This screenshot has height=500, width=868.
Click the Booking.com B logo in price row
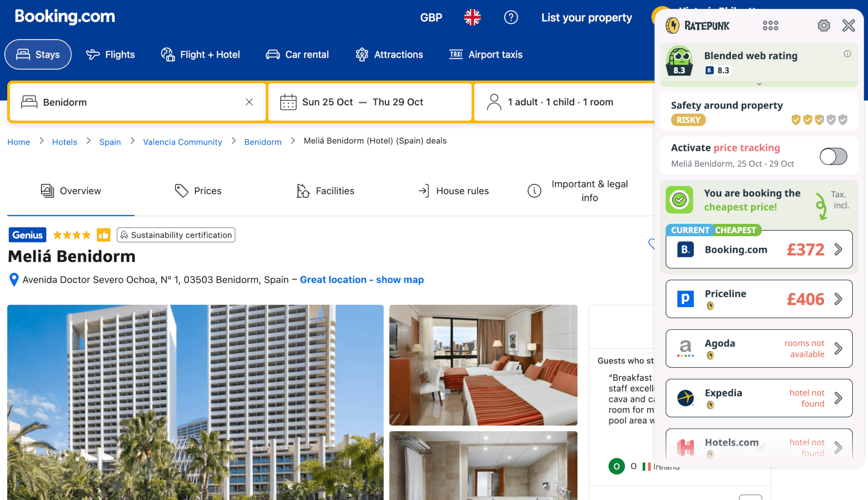pos(685,249)
